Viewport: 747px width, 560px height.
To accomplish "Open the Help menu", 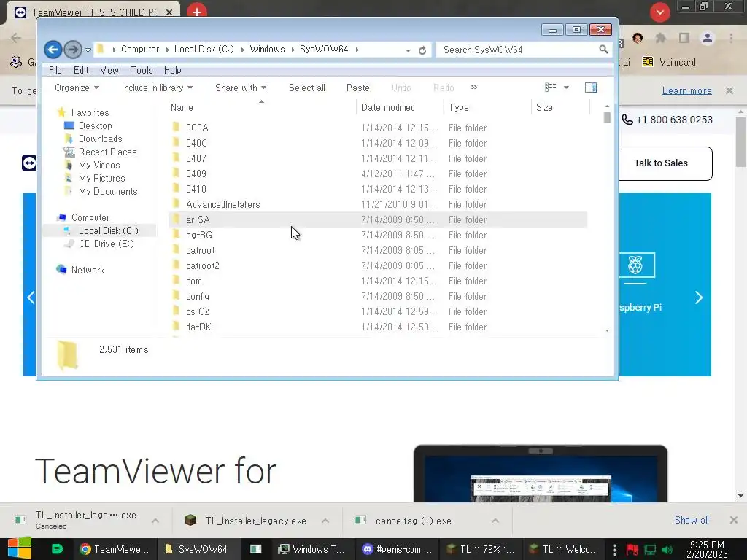I will tap(172, 70).
